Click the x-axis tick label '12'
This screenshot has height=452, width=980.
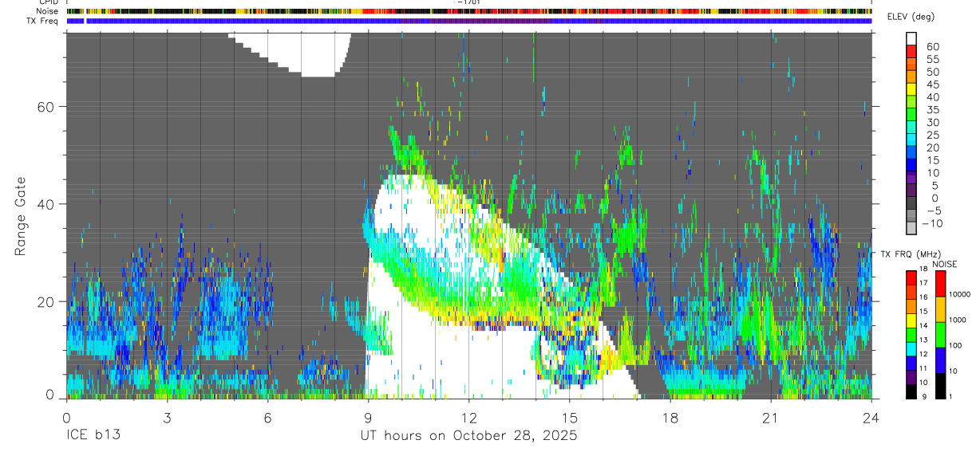(468, 418)
